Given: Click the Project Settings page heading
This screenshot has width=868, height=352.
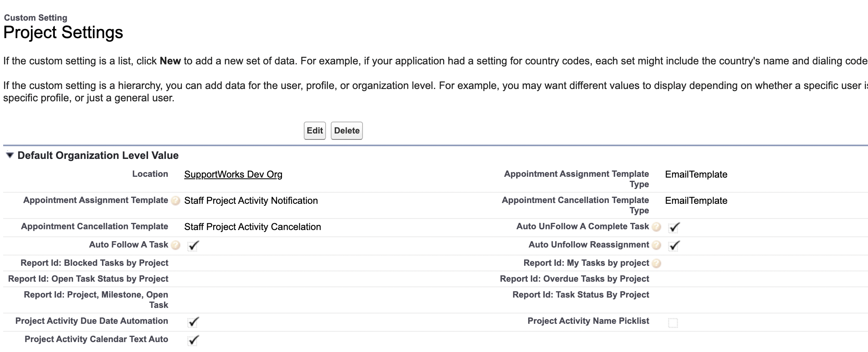Looking at the screenshot, I should coord(63,32).
